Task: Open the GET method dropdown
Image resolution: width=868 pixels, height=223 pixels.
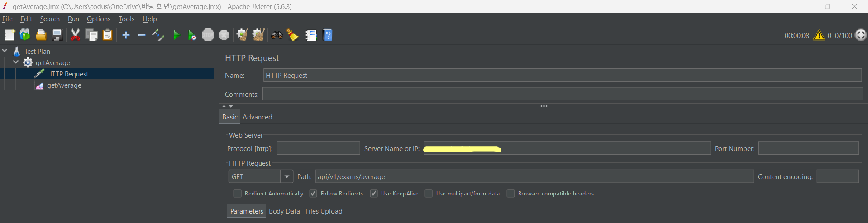Action: click(286, 176)
